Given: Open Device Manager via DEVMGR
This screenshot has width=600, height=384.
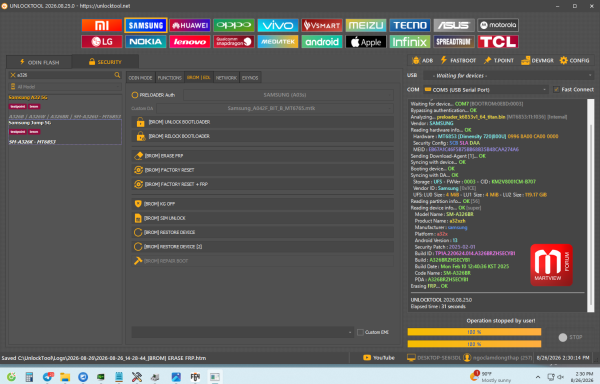Looking at the screenshot, I should 537,60.
